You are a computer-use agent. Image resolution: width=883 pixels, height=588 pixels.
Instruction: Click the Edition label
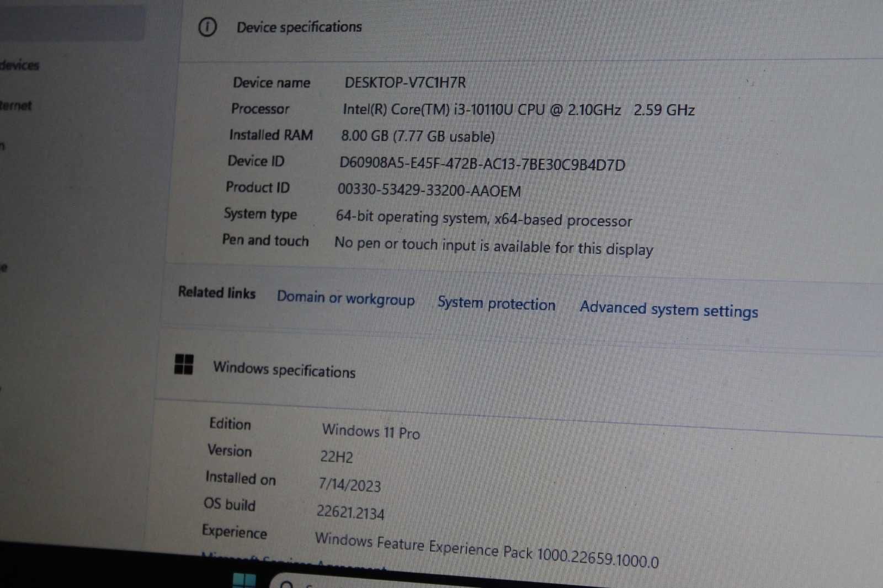click(x=230, y=424)
